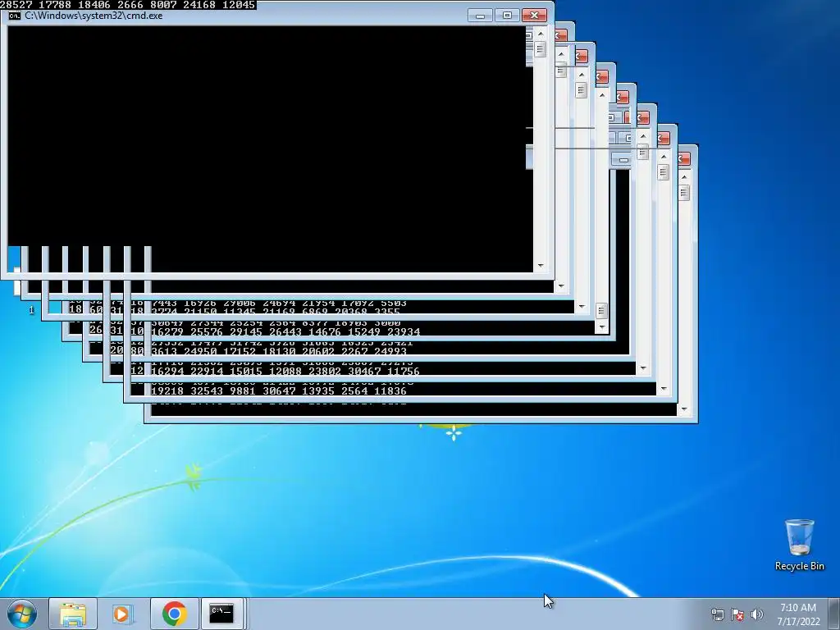Click scroll-down arrow of window directly behind front
The height and width of the screenshot is (630, 840).
point(561,286)
